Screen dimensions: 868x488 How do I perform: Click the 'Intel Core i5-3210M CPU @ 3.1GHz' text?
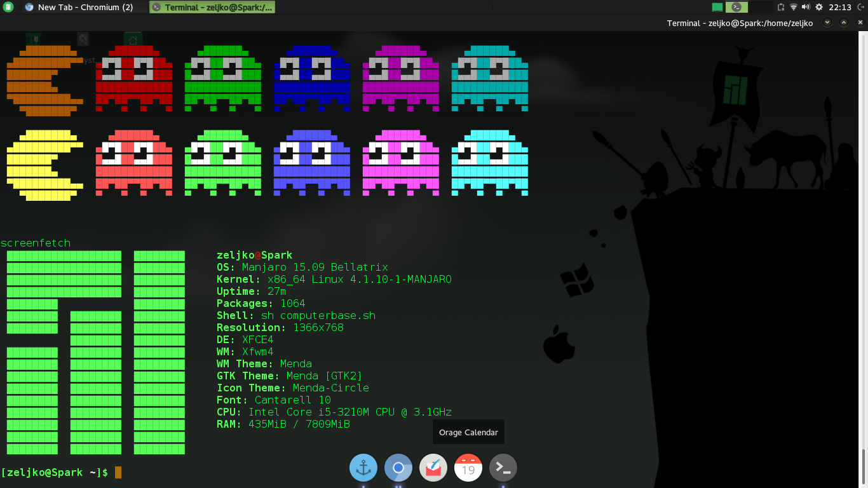[x=349, y=412]
